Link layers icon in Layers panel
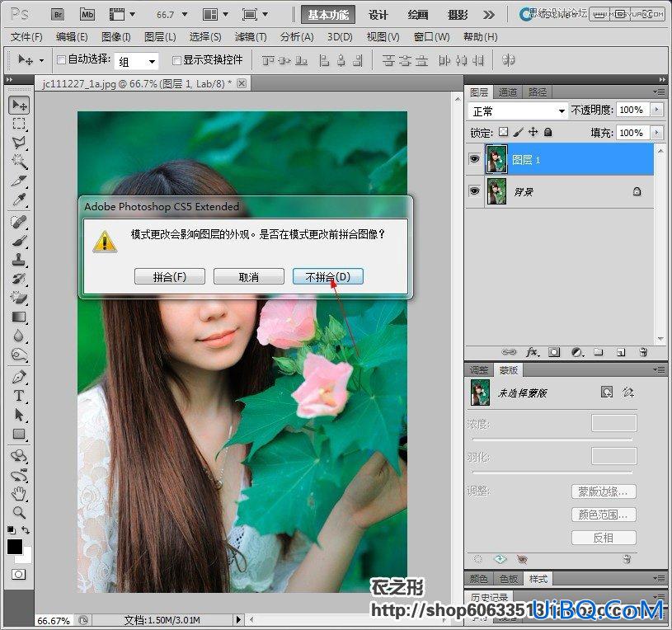Image resolution: width=672 pixels, height=630 pixels. coord(509,352)
